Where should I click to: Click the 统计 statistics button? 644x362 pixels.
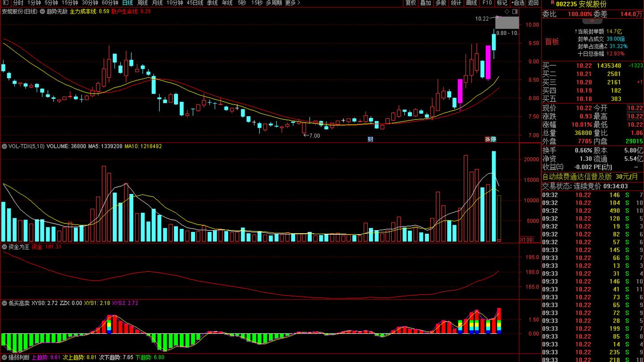click(x=456, y=3)
